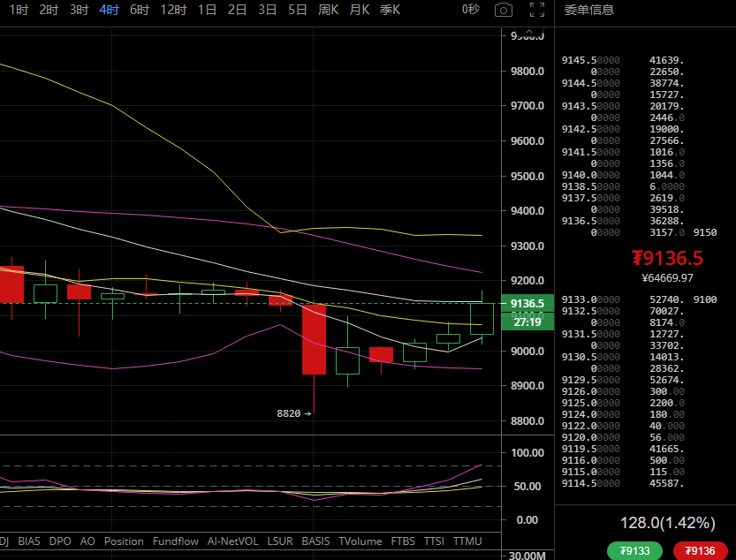
Task: Select the BASIS indicator
Action: 315,541
